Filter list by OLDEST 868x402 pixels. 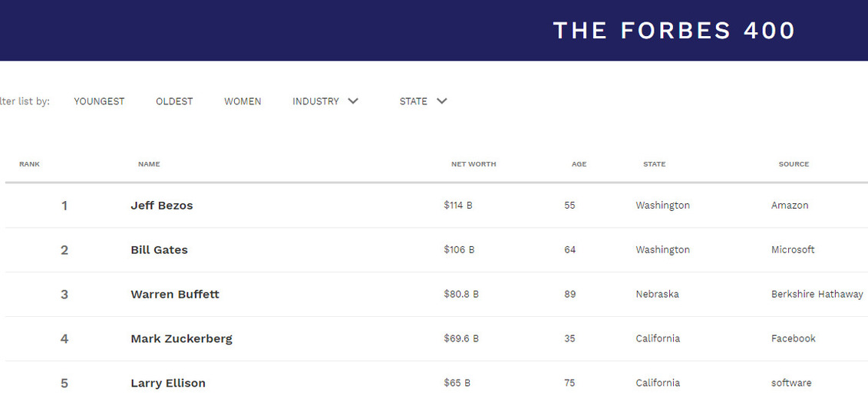tap(174, 101)
